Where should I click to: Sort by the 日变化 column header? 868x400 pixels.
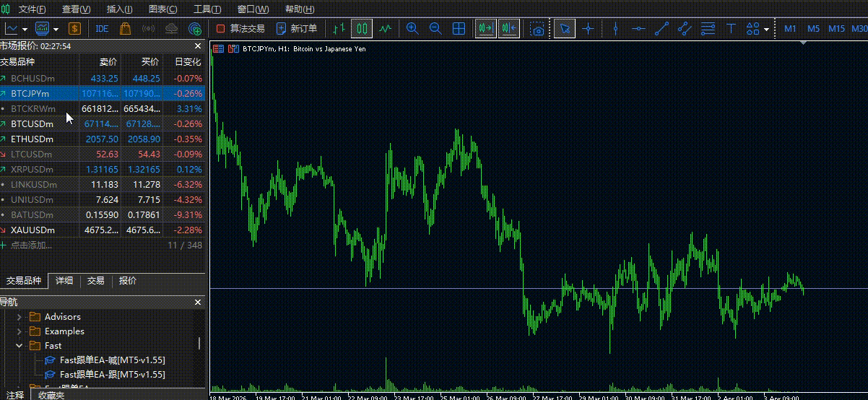pyautogui.click(x=188, y=62)
